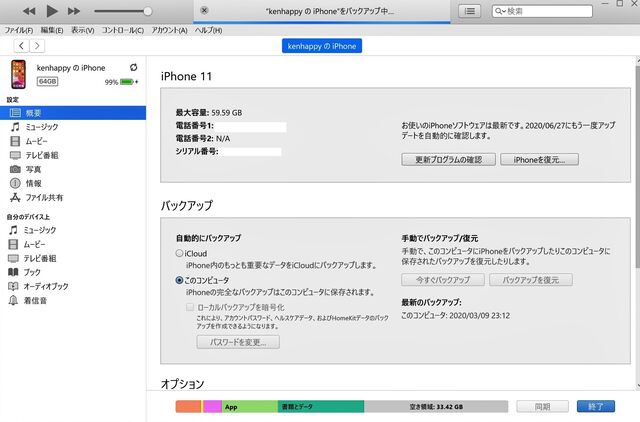Open the list view icon button

[x=470, y=11]
